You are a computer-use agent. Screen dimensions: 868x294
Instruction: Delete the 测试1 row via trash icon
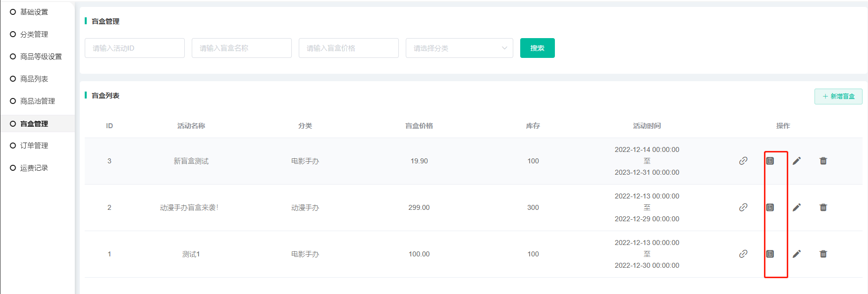pyautogui.click(x=823, y=254)
